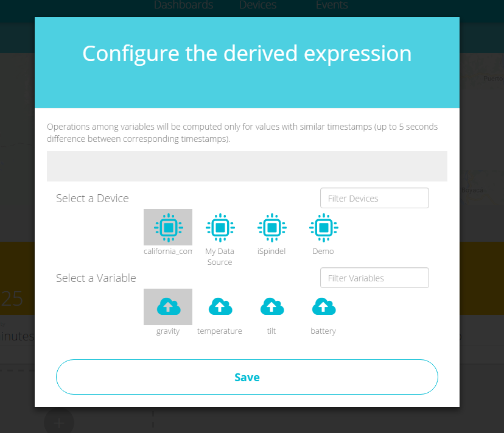Open the Events menu item
Viewport: 504px width, 433px height.
coord(332,5)
